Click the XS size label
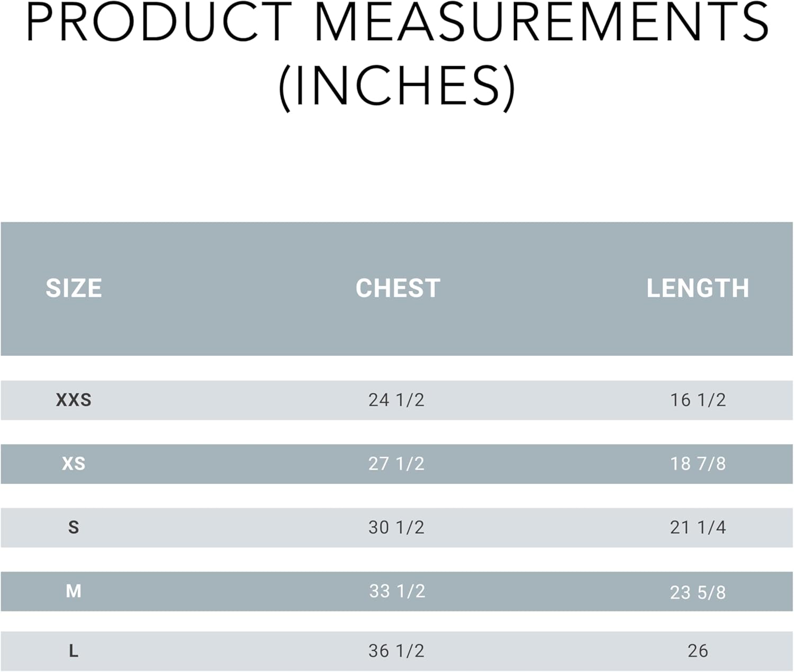The height and width of the screenshot is (672, 794). (74, 464)
